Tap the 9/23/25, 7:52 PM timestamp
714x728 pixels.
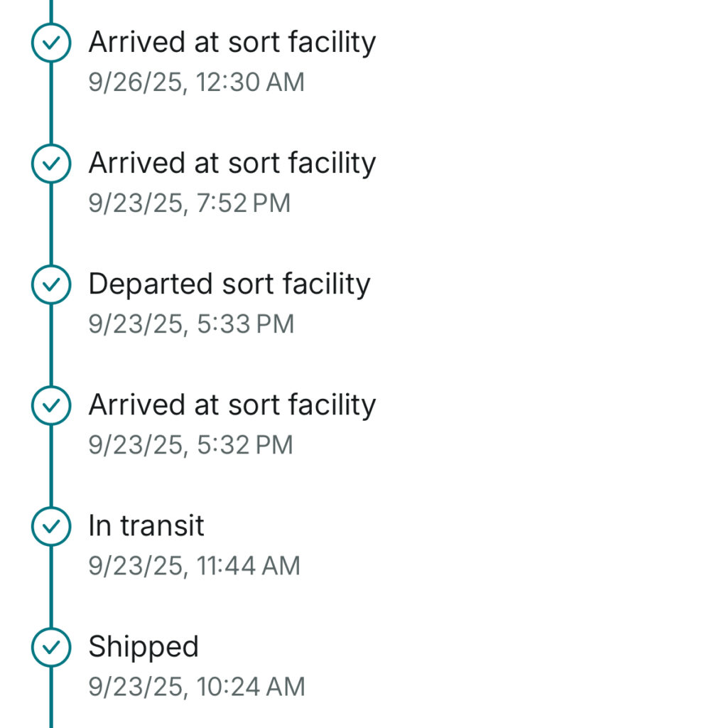click(189, 203)
